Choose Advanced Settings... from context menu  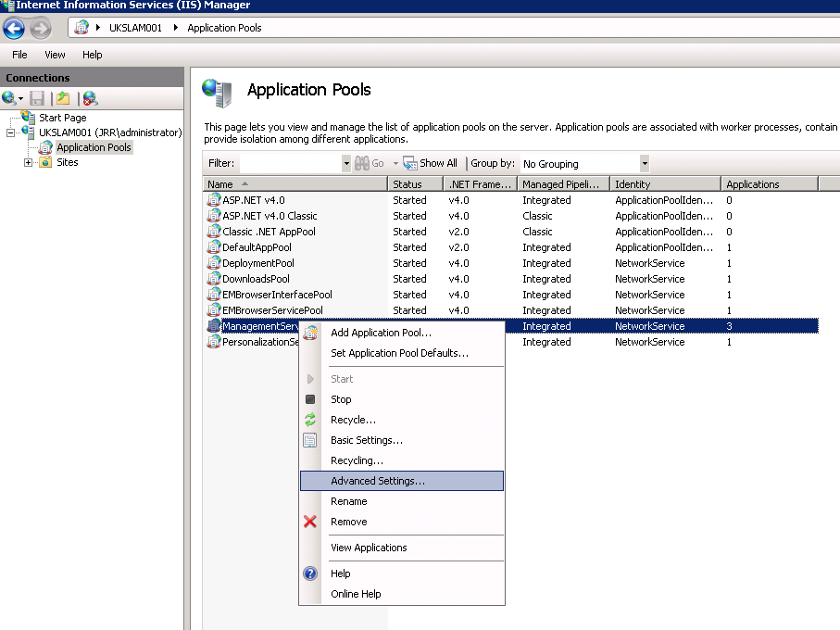coord(402,481)
